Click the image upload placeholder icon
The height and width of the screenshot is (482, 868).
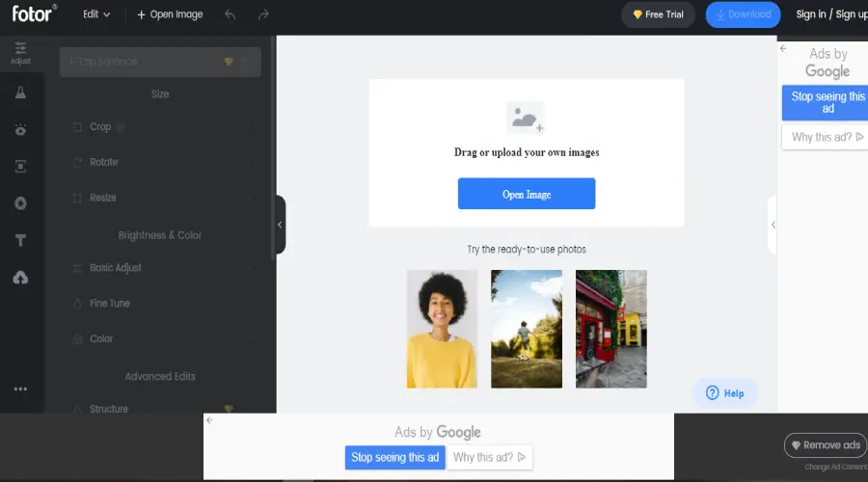[526, 118]
